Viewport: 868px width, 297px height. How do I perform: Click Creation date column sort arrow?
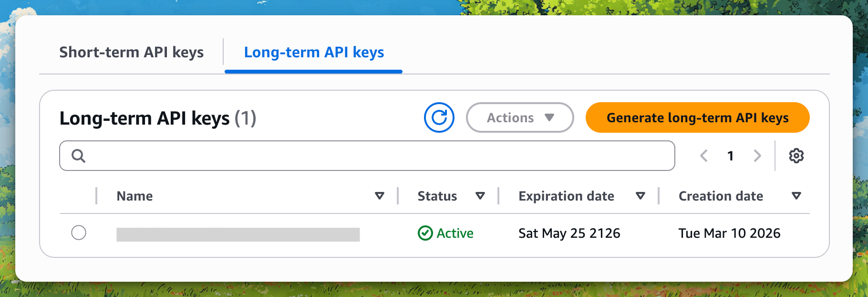796,196
